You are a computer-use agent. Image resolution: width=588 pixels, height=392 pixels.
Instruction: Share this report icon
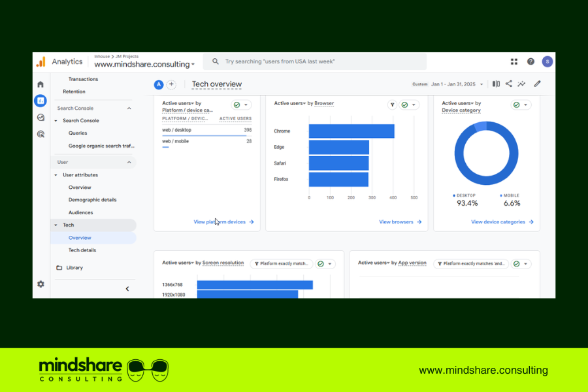(508, 84)
